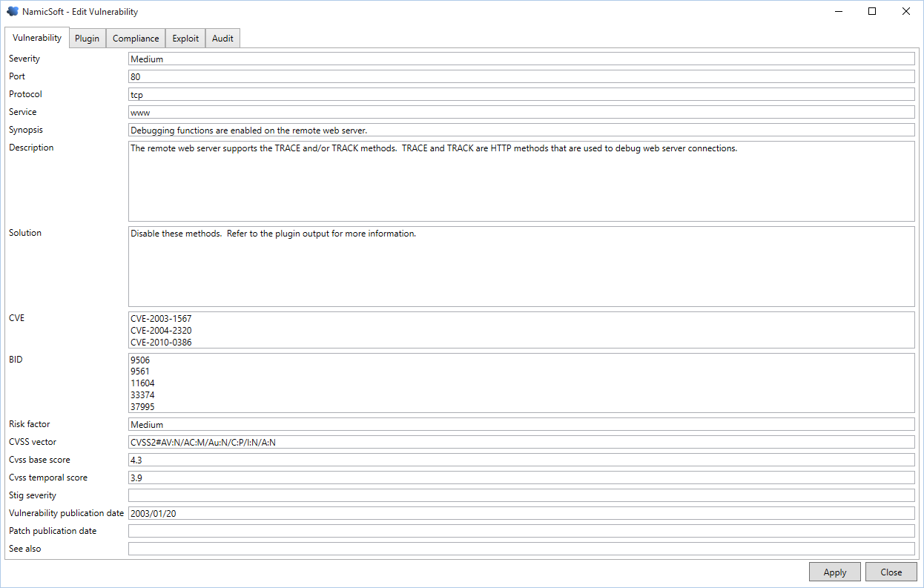The height and width of the screenshot is (588, 924).
Task: Click the Port field containing 80
Action: click(x=521, y=76)
